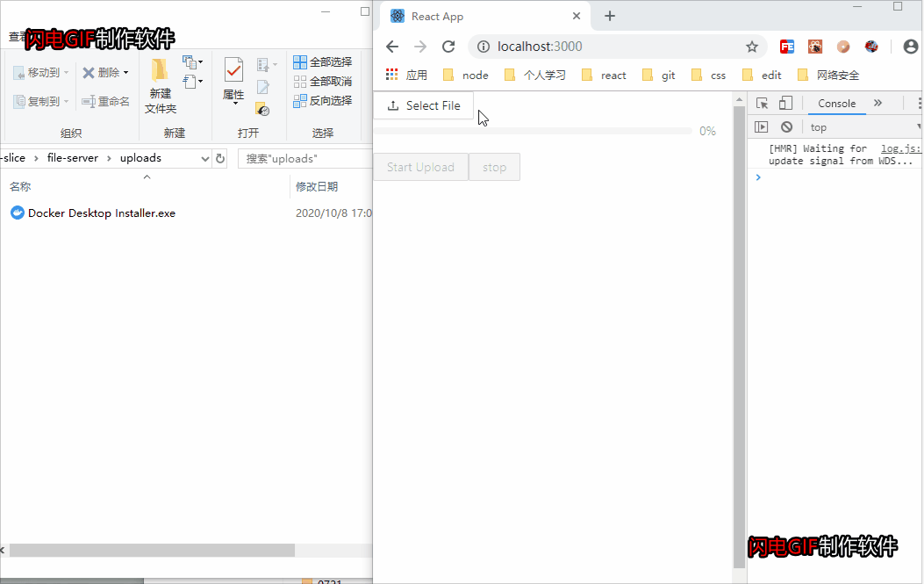The width and height of the screenshot is (924, 584).
Task: Click 复制到 (Copy to) in Explorer ribbon
Action: click(40, 102)
